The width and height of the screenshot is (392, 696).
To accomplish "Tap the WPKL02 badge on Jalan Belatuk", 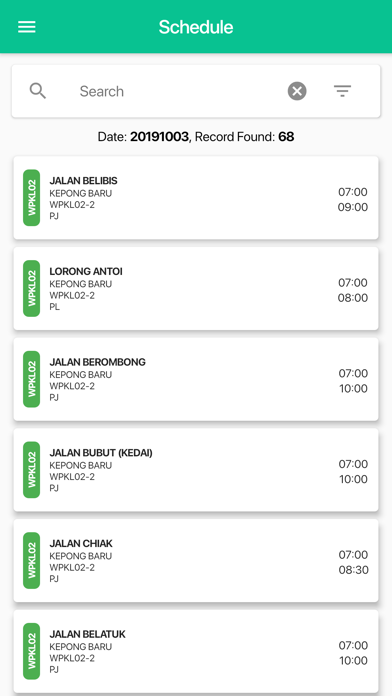I will point(32,651).
